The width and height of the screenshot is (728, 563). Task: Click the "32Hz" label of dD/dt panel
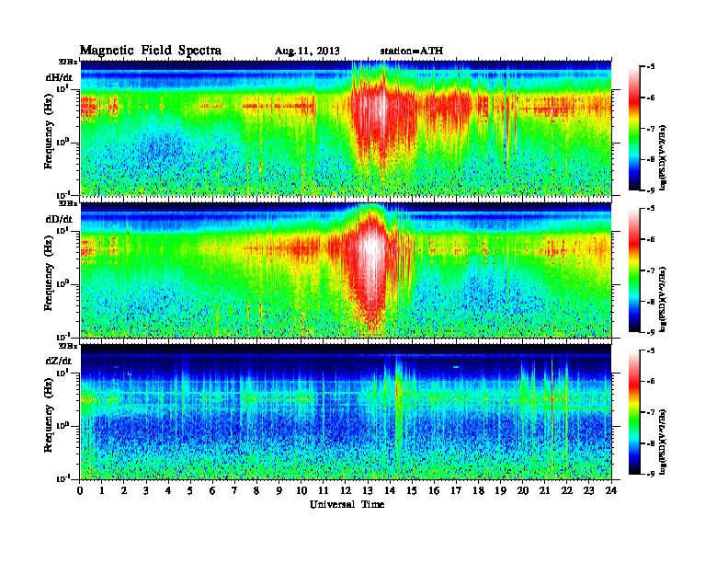coord(68,203)
